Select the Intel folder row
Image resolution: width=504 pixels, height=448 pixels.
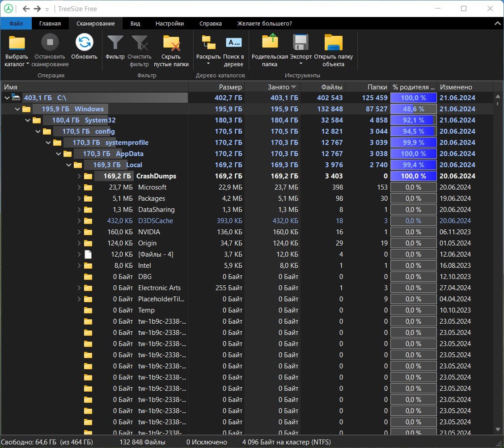247,266
